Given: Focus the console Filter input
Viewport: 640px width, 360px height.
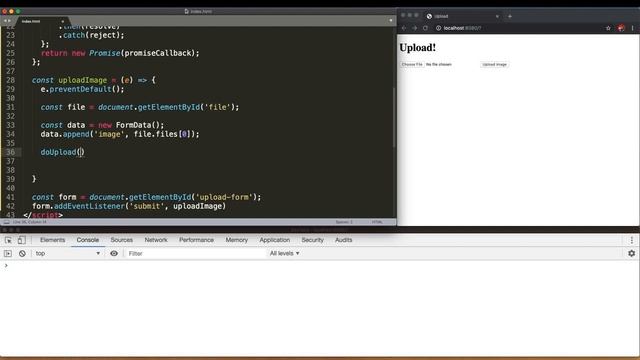Looking at the screenshot, I should (195, 253).
